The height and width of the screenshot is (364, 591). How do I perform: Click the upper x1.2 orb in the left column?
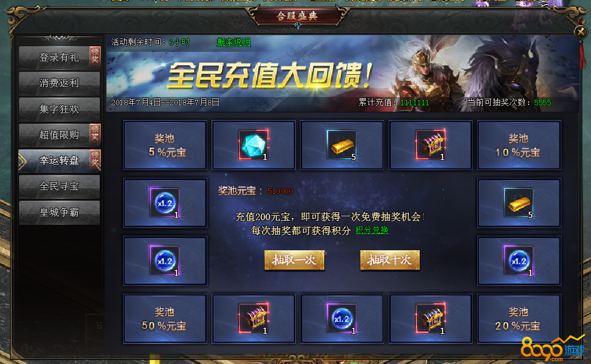click(164, 203)
